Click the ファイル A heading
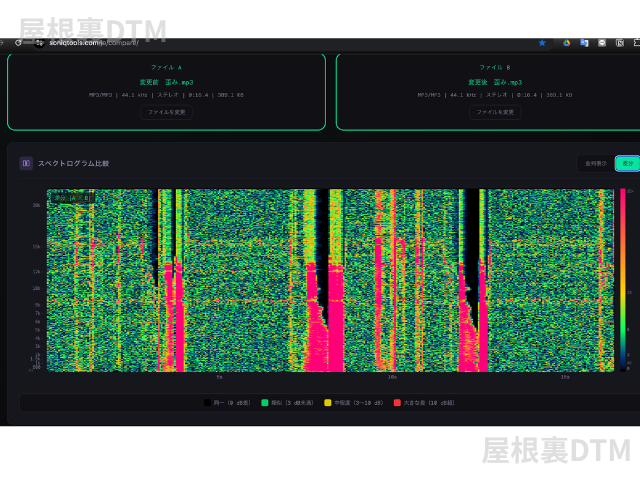This screenshot has width=640, height=480. click(167, 67)
